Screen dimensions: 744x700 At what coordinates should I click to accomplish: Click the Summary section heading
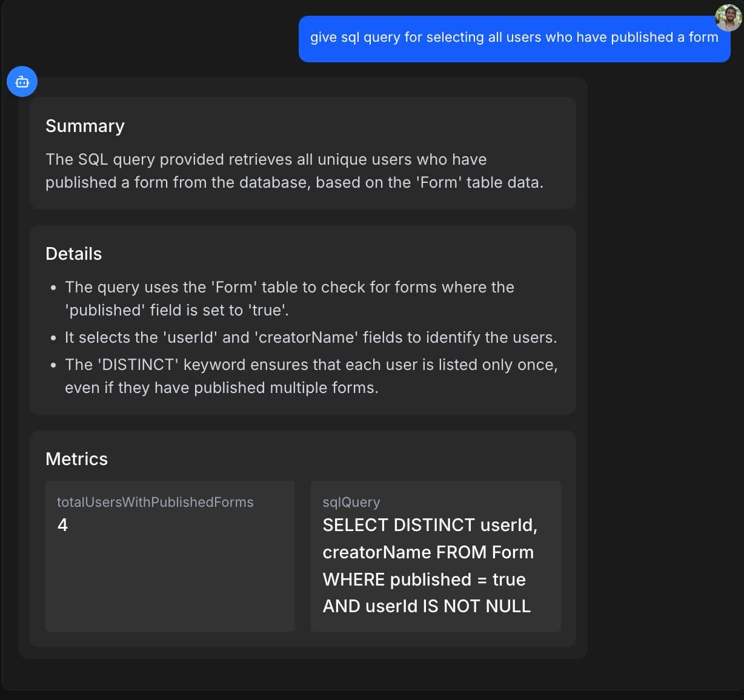[85, 126]
